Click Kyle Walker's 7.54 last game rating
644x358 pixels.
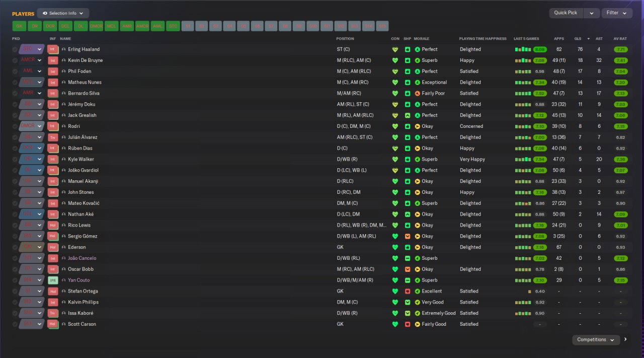point(540,160)
